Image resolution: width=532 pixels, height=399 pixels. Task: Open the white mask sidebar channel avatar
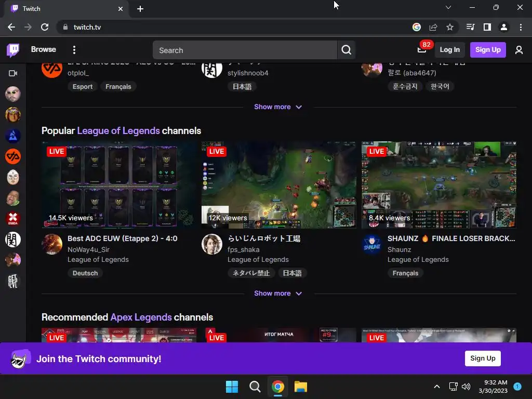pos(13,177)
